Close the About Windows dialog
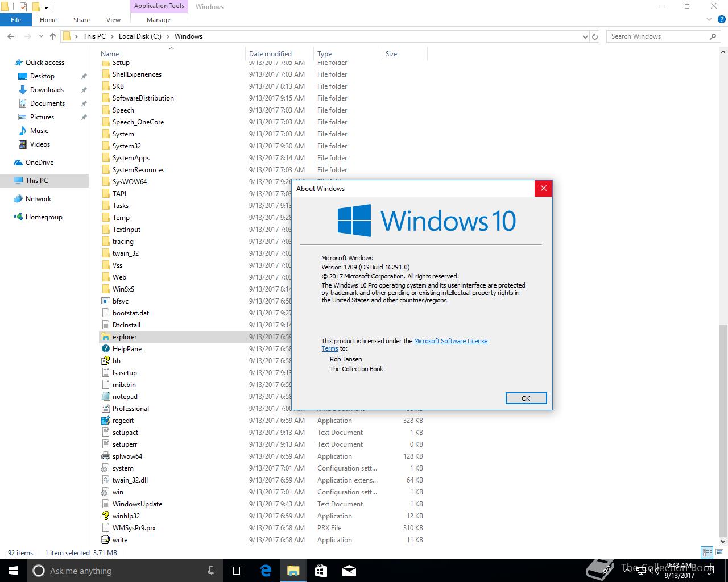Screen dimensions: 728x582 543,189
